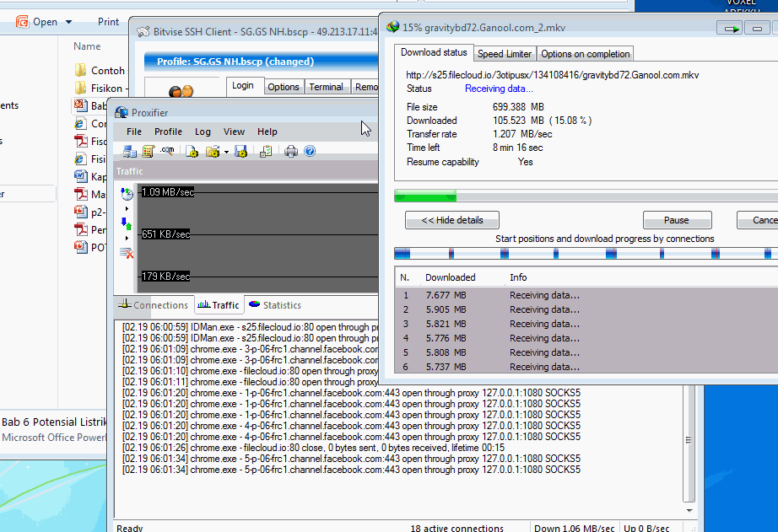Image resolution: width=778 pixels, height=532 pixels.
Task: Open the Options tab in Bitvise SSH Client
Action: click(284, 87)
